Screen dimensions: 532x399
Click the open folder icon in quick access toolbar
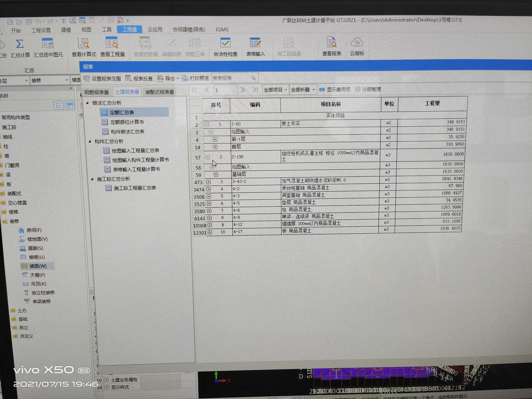[19, 22]
